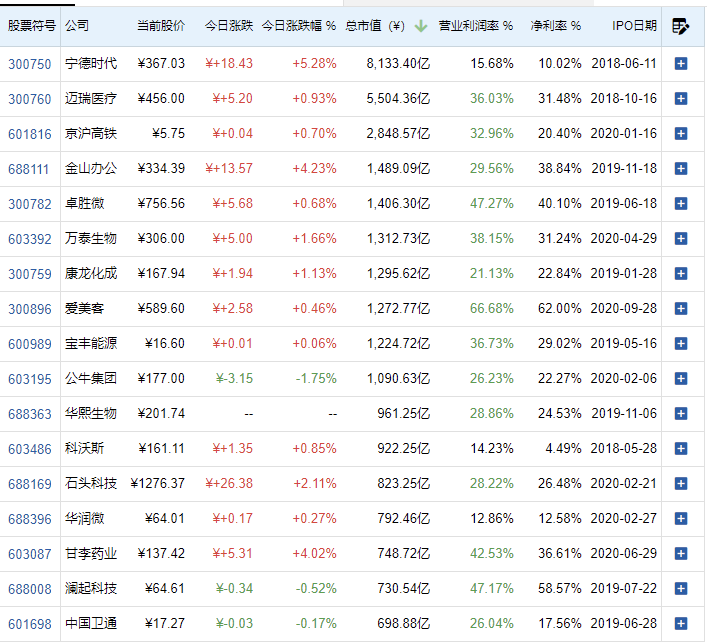707x642 pixels.
Task: Open stock symbol 603486 link
Action: [30, 449]
